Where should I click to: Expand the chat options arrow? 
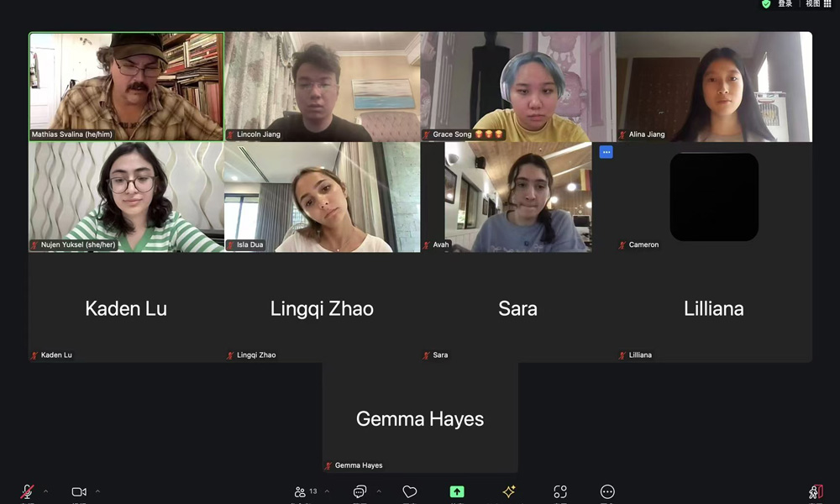click(379, 491)
